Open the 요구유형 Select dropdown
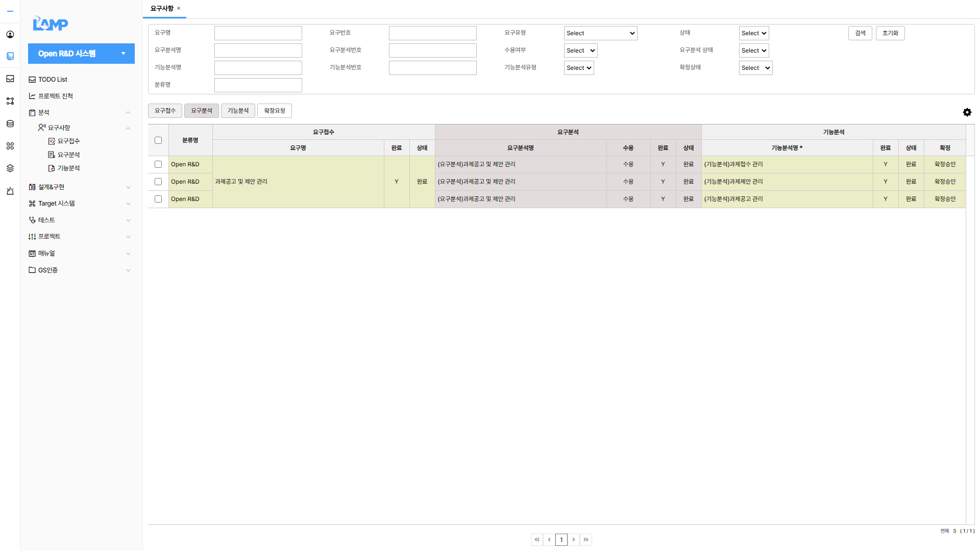980x551 pixels. [x=600, y=33]
